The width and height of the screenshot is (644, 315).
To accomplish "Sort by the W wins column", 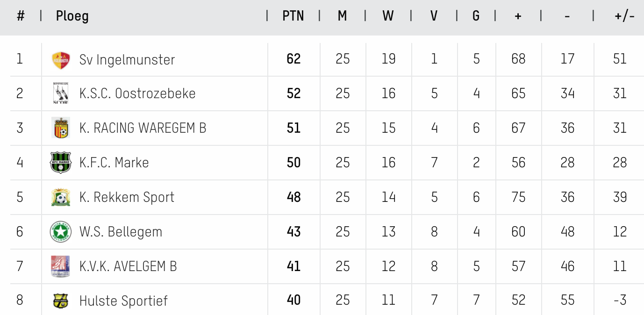I will 388,16.
